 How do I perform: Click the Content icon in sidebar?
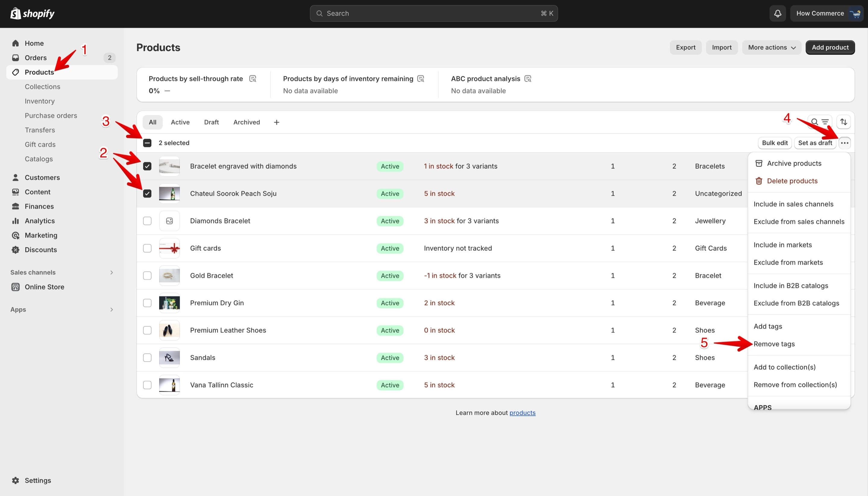coord(15,192)
